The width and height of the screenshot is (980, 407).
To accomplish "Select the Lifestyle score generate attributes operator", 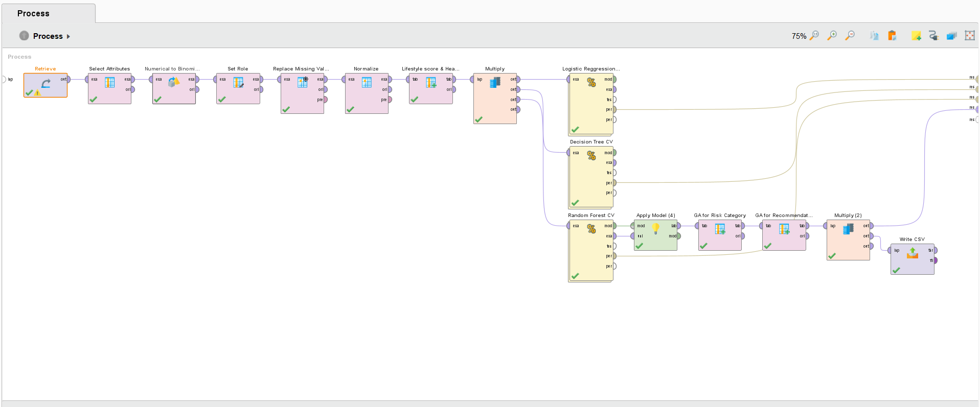I will pyautogui.click(x=431, y=88).
